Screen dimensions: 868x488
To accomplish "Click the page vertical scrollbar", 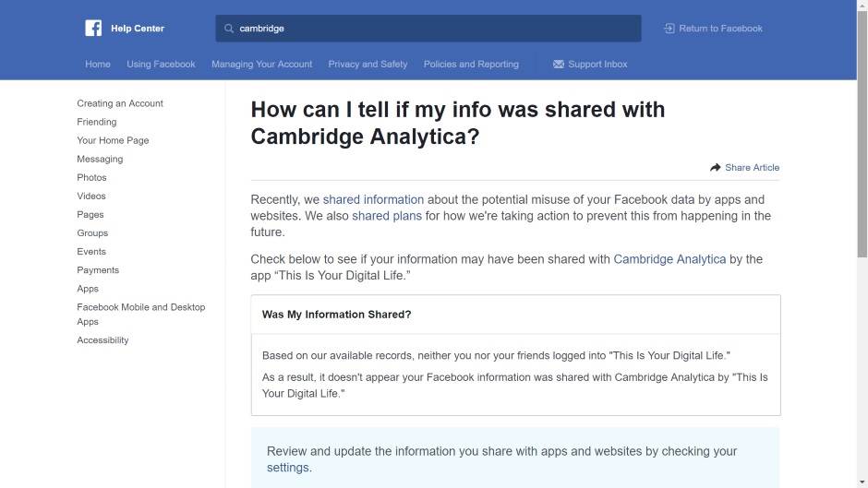I will pos(862,138).
